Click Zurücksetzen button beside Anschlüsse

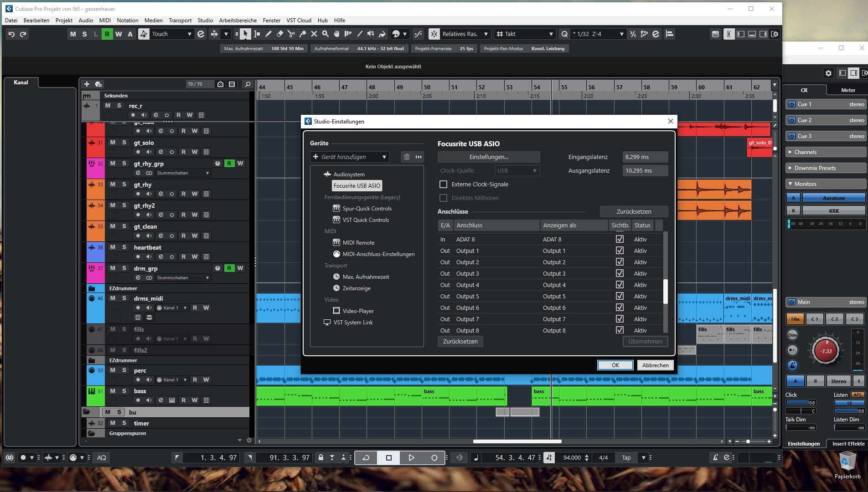[634, 211]
